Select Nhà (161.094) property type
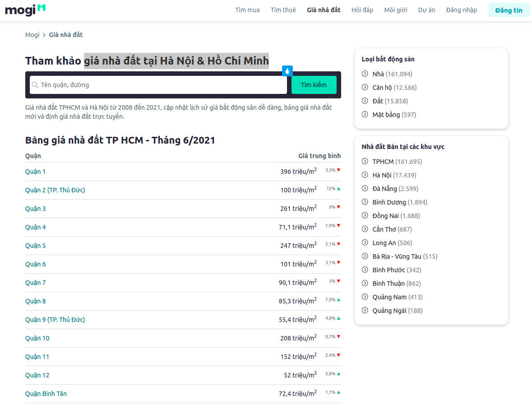 point(392,74)
